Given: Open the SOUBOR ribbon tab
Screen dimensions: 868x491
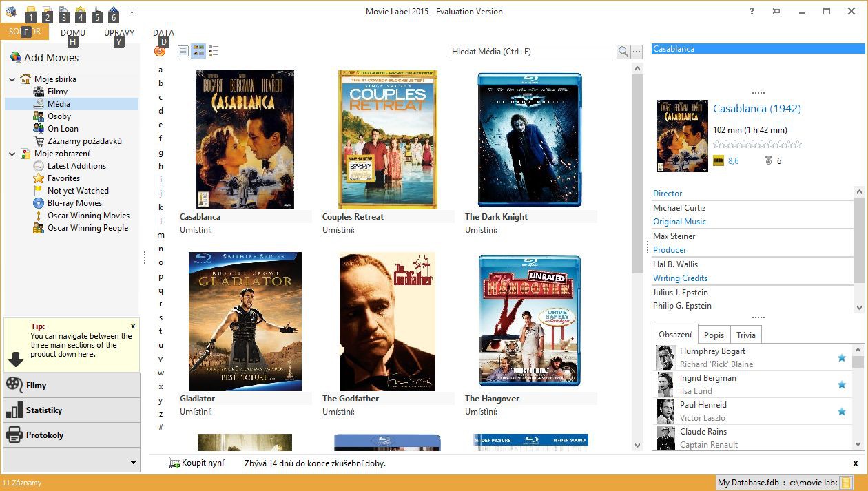Looking at the screenshot, I should [25, 32].
